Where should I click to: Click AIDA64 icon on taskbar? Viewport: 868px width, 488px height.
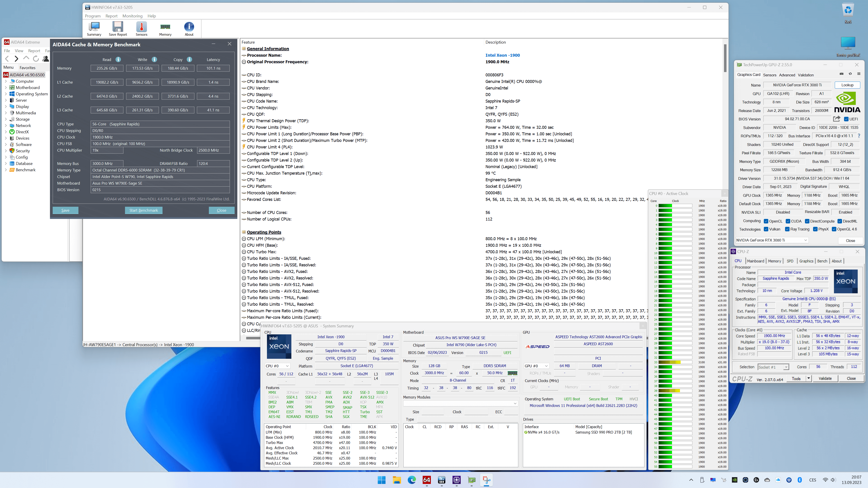427,480
